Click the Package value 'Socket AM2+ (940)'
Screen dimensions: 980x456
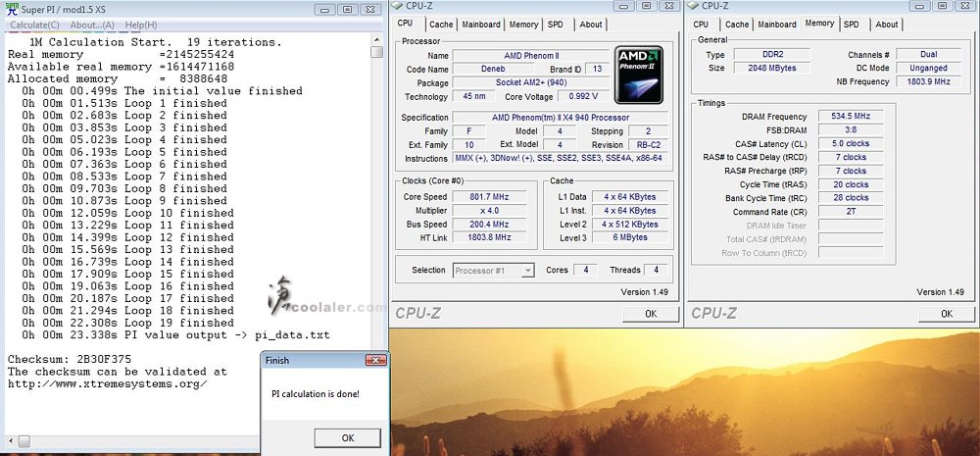pyautogui.click(x=530, y=82)
